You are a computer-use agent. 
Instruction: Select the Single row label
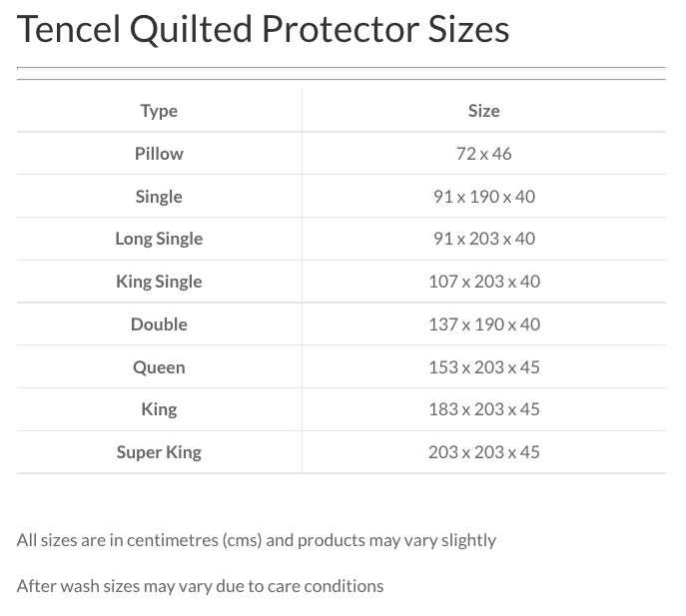pyautogui.click(x=159, y=197)
